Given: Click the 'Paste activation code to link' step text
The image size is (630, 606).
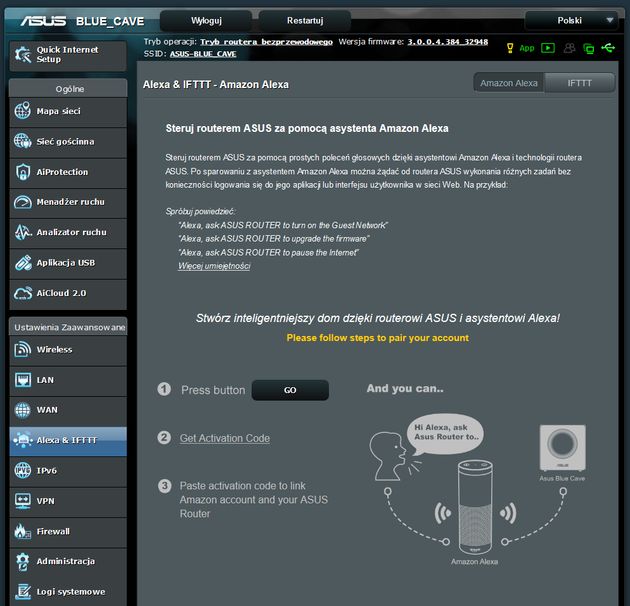Looking at the screenshot, I should [x=254, y=500].
